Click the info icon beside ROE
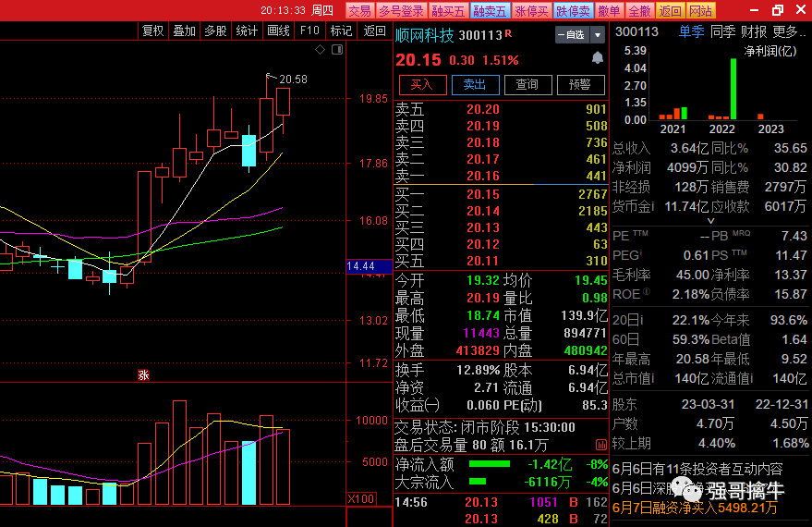 tap(646, 292)
